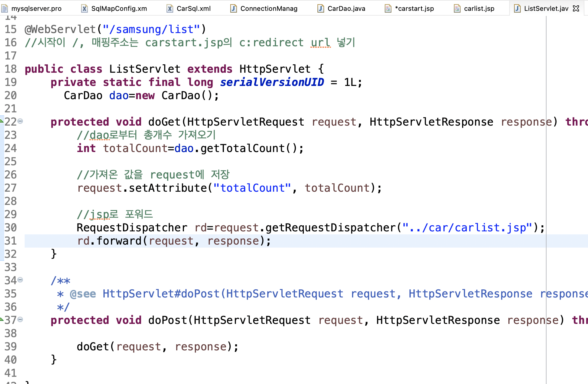Click the override marker on line 37
588x384 pixels.
(2, 320)
